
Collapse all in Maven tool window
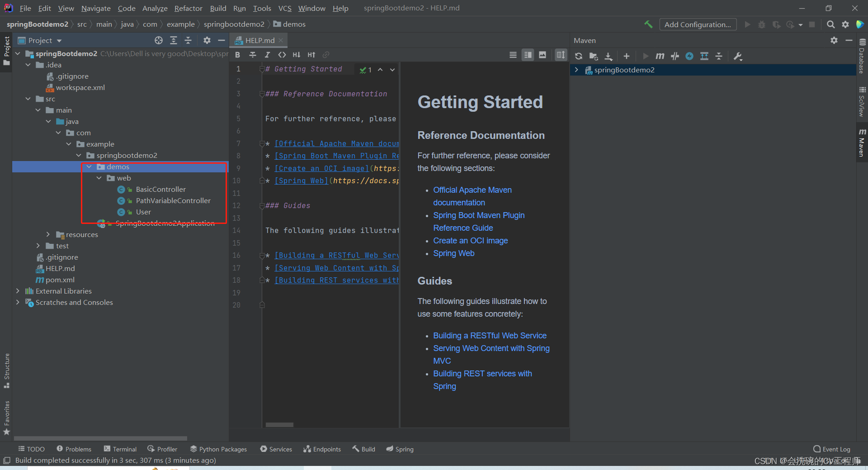tap(719, 56)
